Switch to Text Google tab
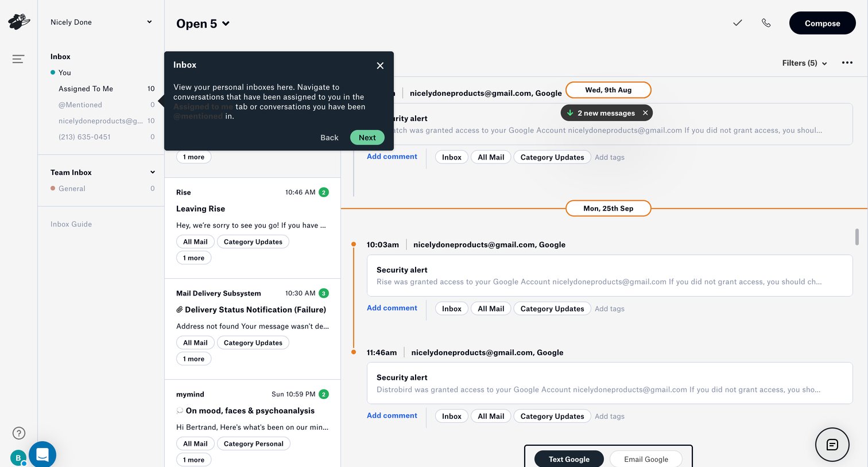Image resolution: width=868 pixels, height=467 pixels. pyautogui.click(x=569, y=459)
